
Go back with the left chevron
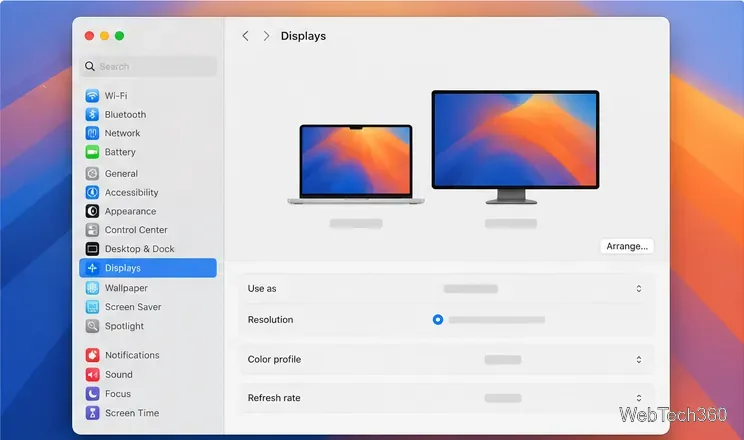click(x=245, y=36)
